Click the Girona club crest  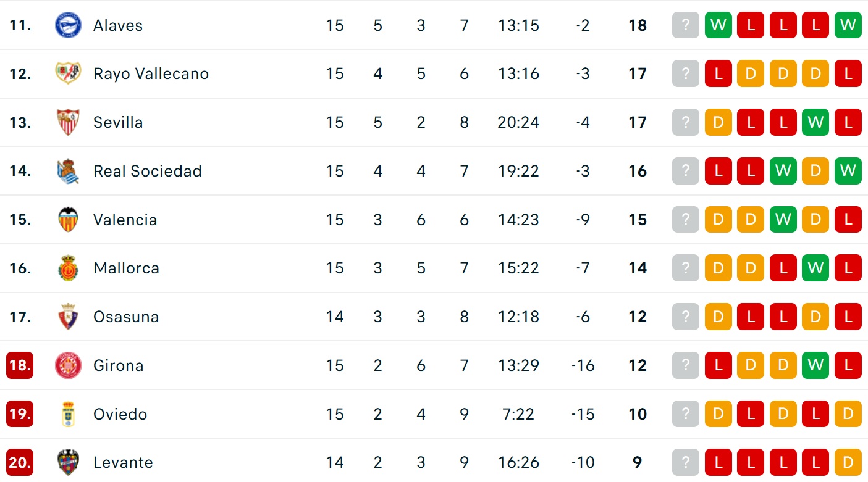(x=68, y=365)
